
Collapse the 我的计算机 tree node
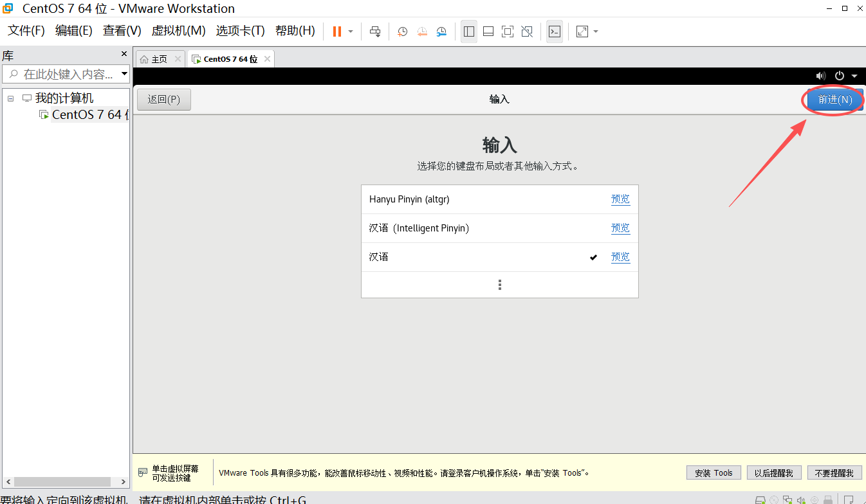tap(10, 98)
